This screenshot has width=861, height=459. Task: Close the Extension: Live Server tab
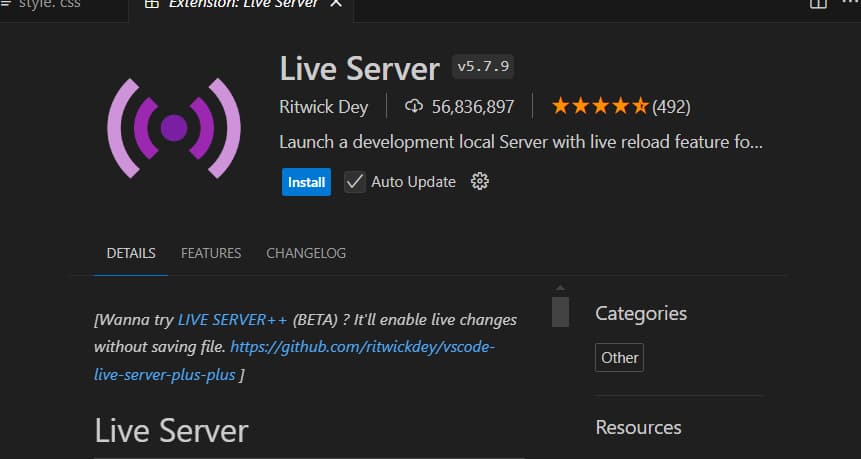336,4
